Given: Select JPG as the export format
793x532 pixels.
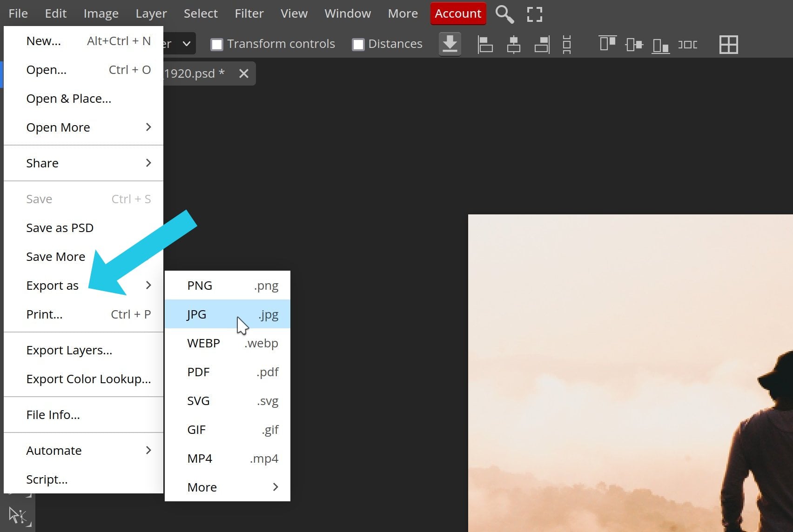Looking at the screenshot, I should [x=196, y=314].
